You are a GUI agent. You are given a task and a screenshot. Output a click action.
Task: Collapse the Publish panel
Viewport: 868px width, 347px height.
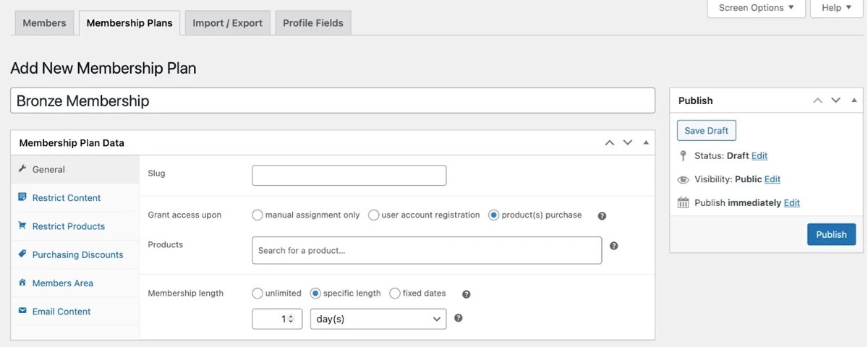click(x=854, y=100)
